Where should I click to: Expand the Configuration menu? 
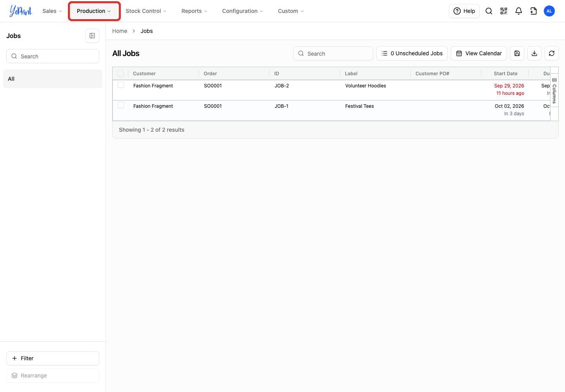[x=242, y=11]
